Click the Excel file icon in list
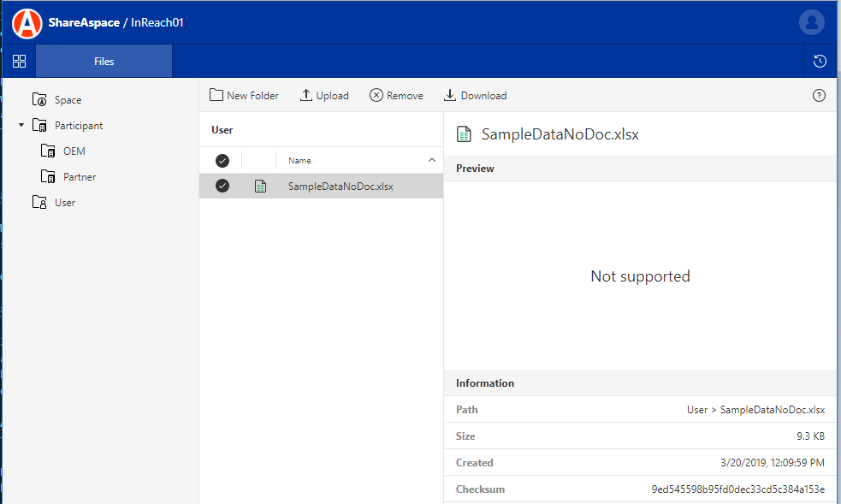This screenshot has width=841, height=504. (x=260, y=187)
